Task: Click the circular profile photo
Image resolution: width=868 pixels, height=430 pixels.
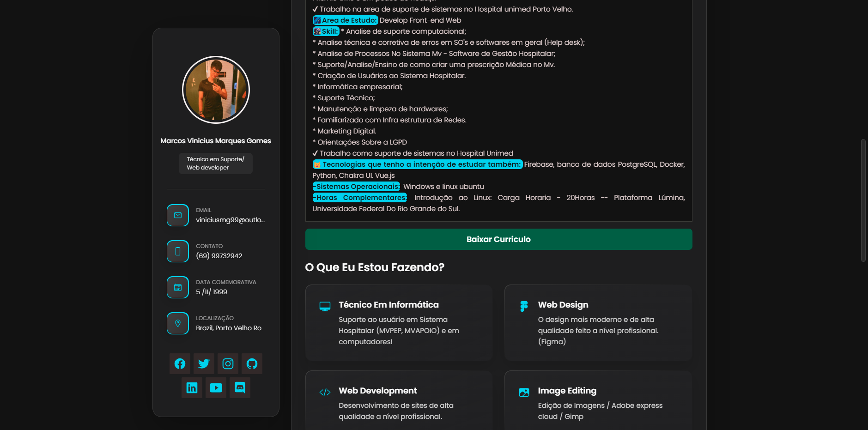Action: click(215, 90)
